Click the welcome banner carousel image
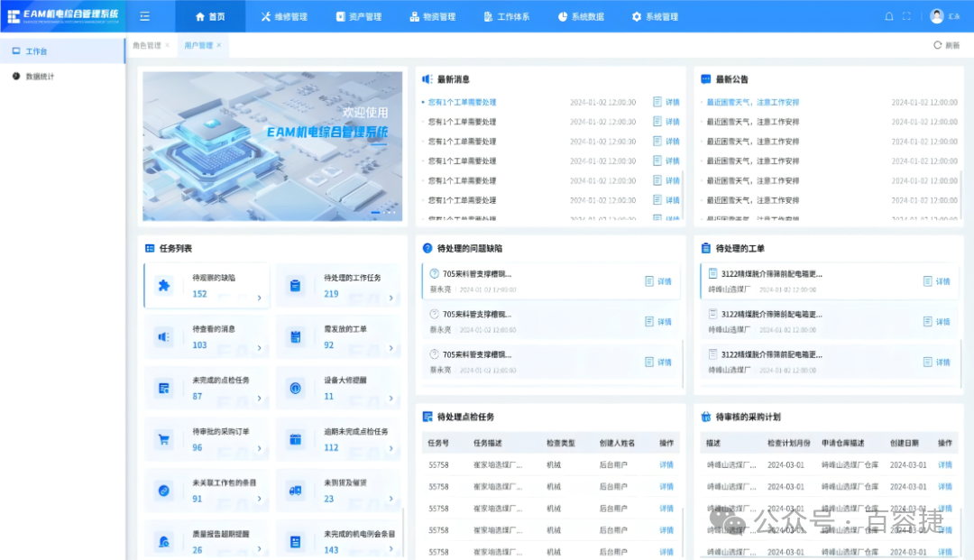This screenshot has height=560, width=974. tap(272, 146)
